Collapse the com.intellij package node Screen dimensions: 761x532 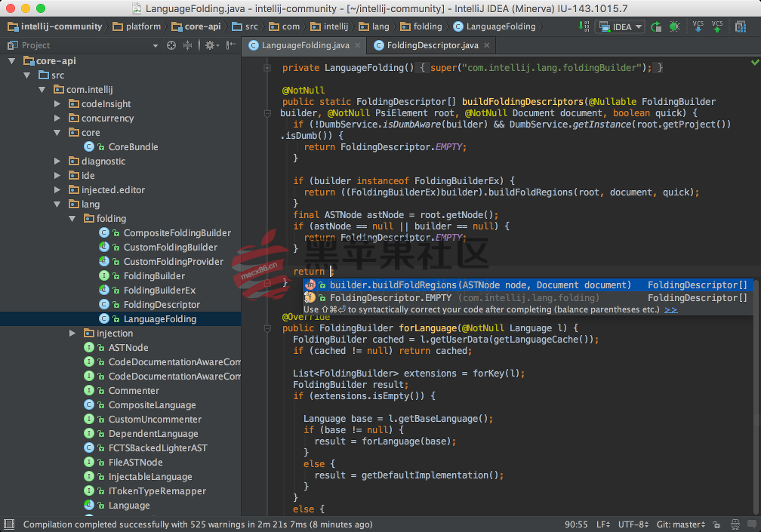pyautogui.click(x=42, y=89)
